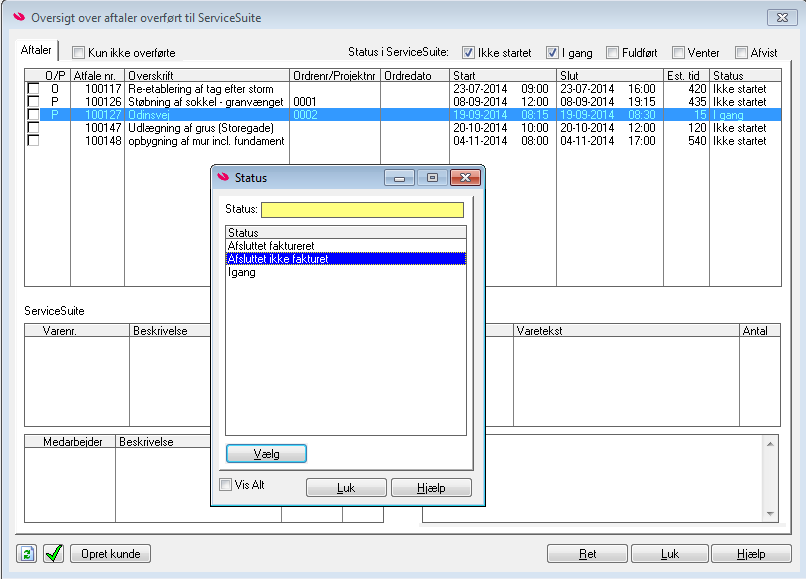Sort by Slut column header

coord(610,76)
